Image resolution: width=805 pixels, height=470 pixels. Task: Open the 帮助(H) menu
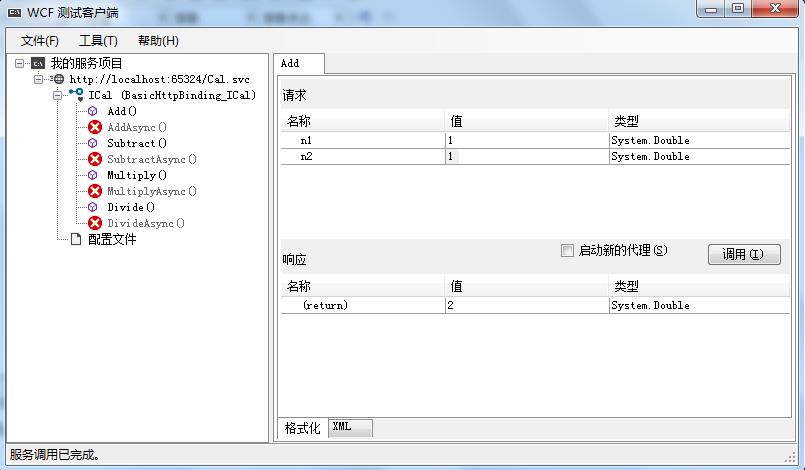158,41
